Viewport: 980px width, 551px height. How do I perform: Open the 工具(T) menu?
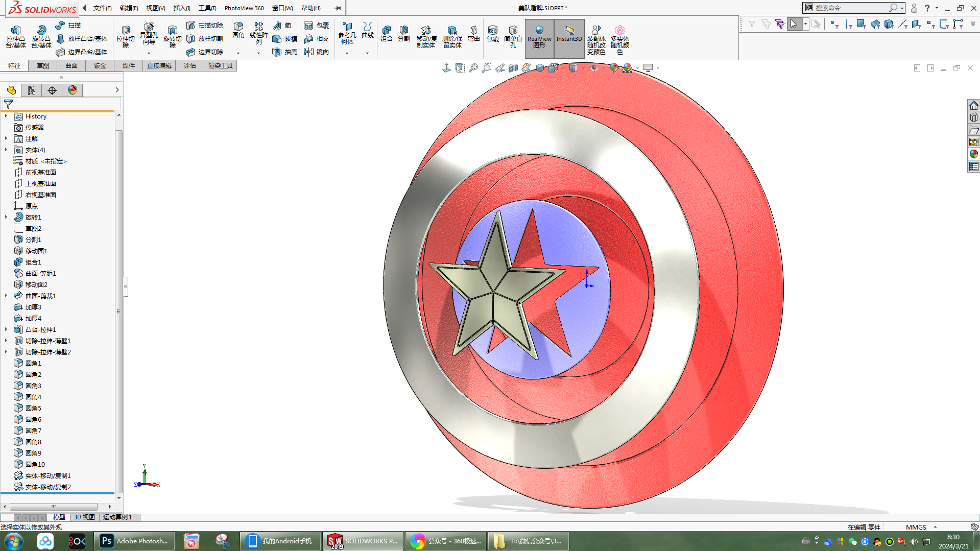(207, 8)
